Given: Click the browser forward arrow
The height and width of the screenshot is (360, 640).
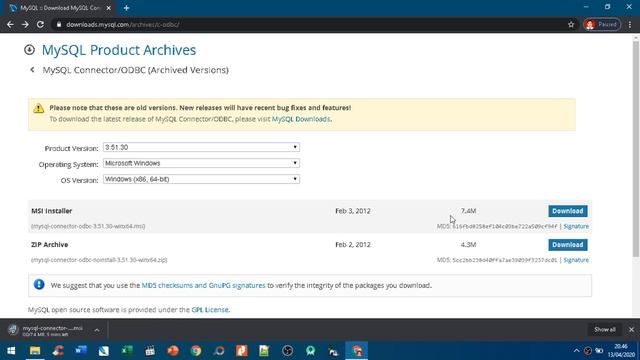Looking at the screenshot, I should click(25, 24).
